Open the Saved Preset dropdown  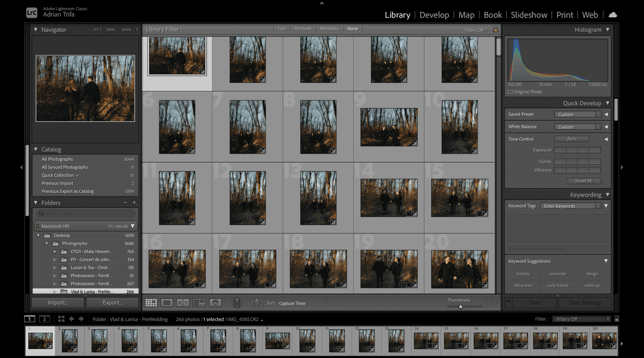click(577, 115)
